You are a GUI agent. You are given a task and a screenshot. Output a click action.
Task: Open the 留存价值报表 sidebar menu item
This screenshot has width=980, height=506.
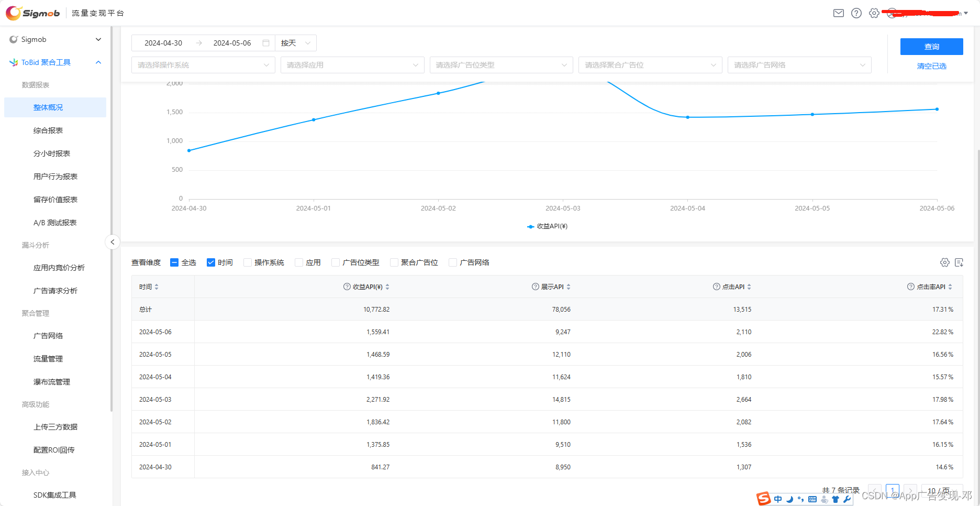pos(55,200)
